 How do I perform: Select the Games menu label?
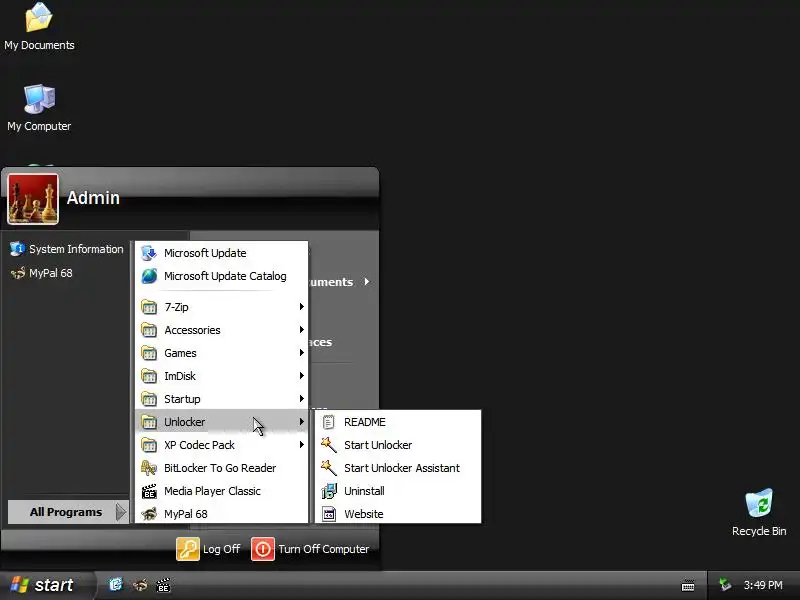pos(180,353)
